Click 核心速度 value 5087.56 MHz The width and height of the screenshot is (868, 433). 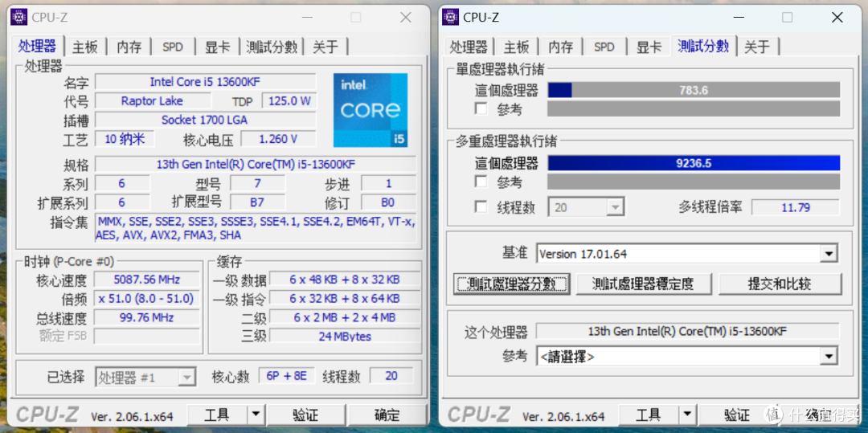point(147,280)
